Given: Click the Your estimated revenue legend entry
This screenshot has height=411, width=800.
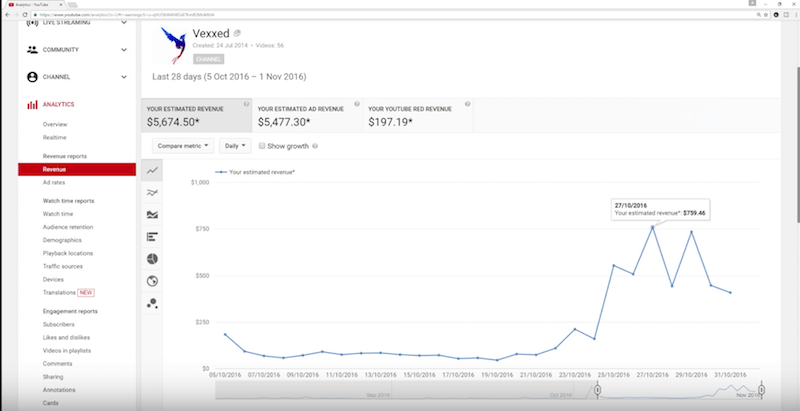Looking at the screenshot, I should click(255, 172).
